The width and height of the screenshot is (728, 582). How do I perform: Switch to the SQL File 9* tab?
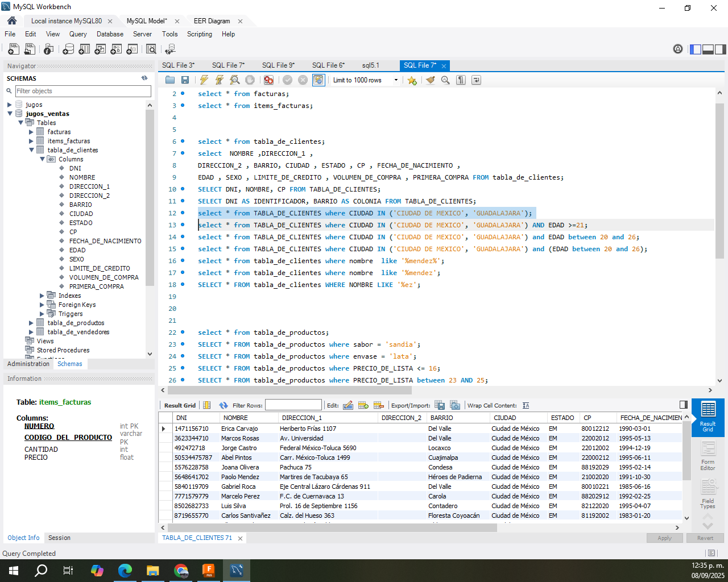pos(278,65)
